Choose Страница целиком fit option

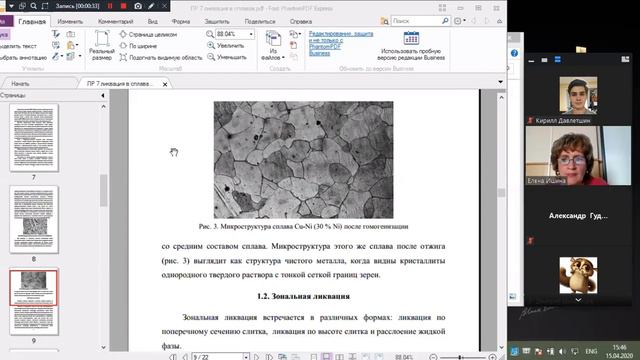click(149, 35)
